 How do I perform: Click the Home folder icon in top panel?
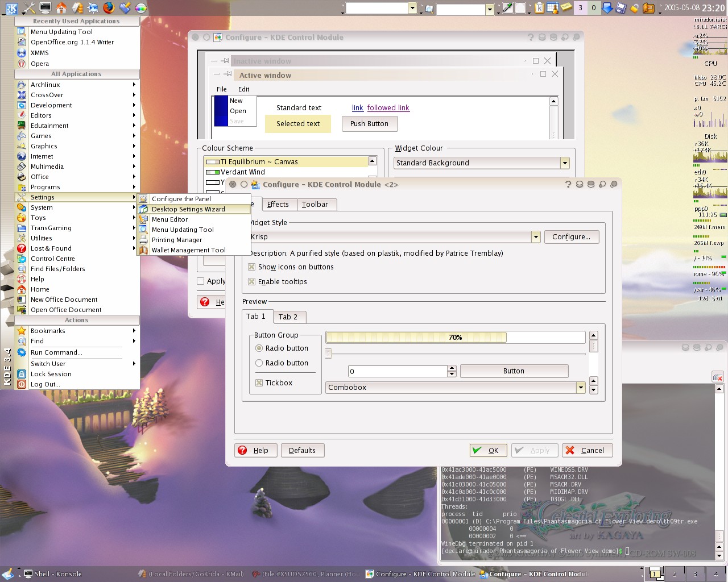(61, 8)
